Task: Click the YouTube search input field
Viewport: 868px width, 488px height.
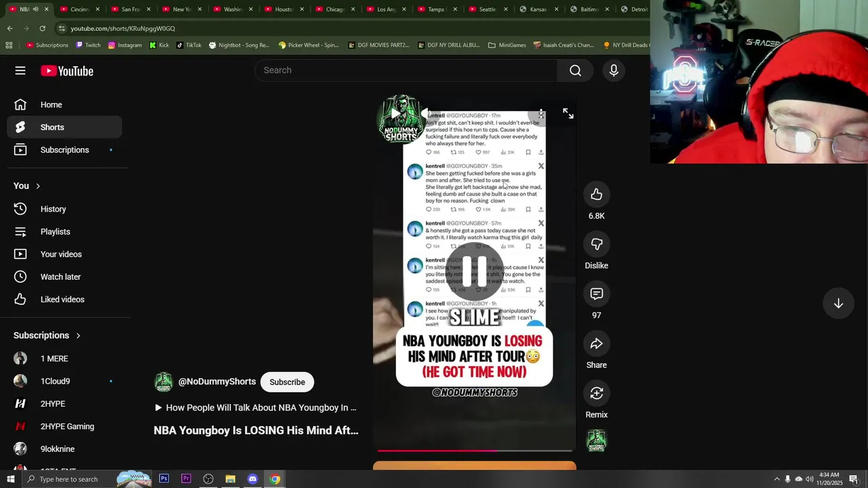Action: pos(407,70)
